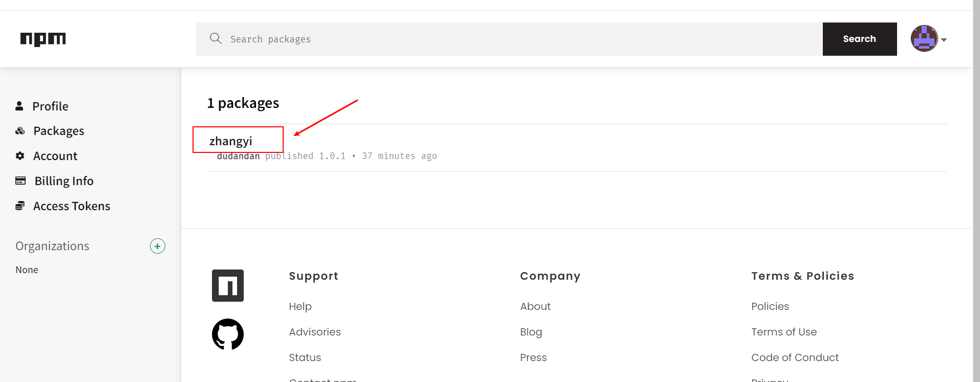This screenshot has height=382, width=980.
Task: Open the Profile sidebar item
Action: [x=50, y=106]
